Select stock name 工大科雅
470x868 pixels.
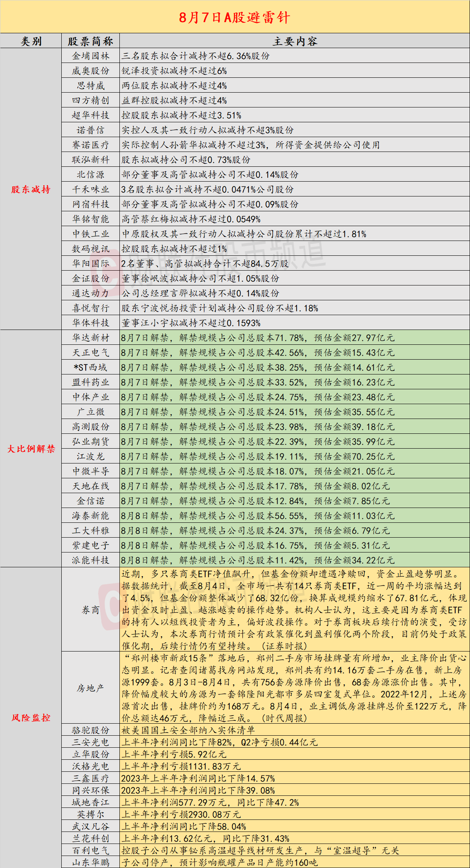[x=91, y=530]
